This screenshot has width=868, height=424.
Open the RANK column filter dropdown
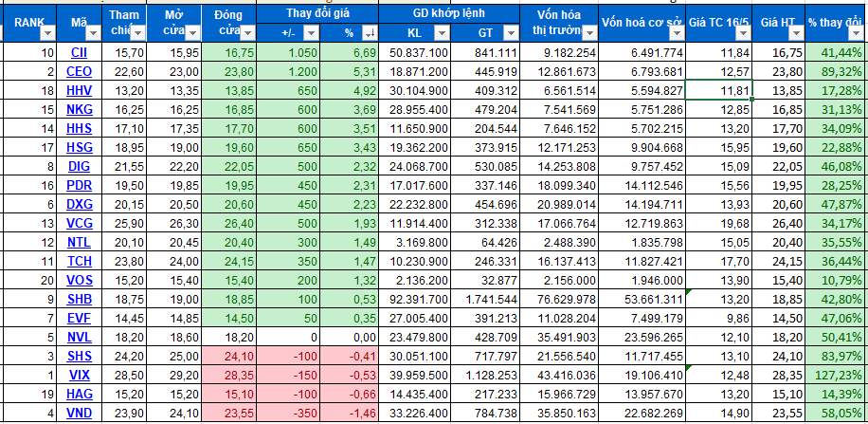(47, 34)
